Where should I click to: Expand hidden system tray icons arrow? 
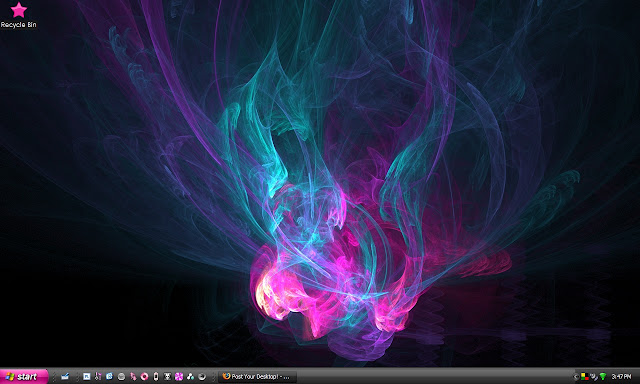pos(576,377)
